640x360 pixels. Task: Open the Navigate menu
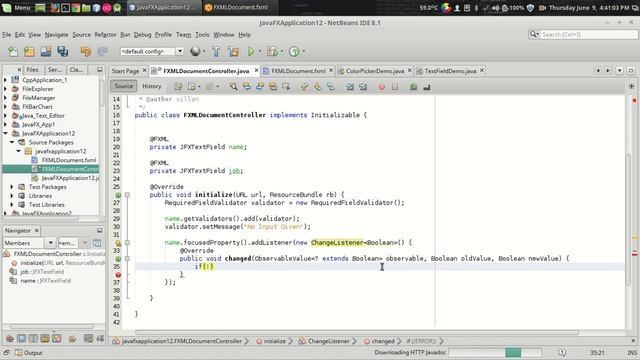pyautogui.click(x=56, y=35)
